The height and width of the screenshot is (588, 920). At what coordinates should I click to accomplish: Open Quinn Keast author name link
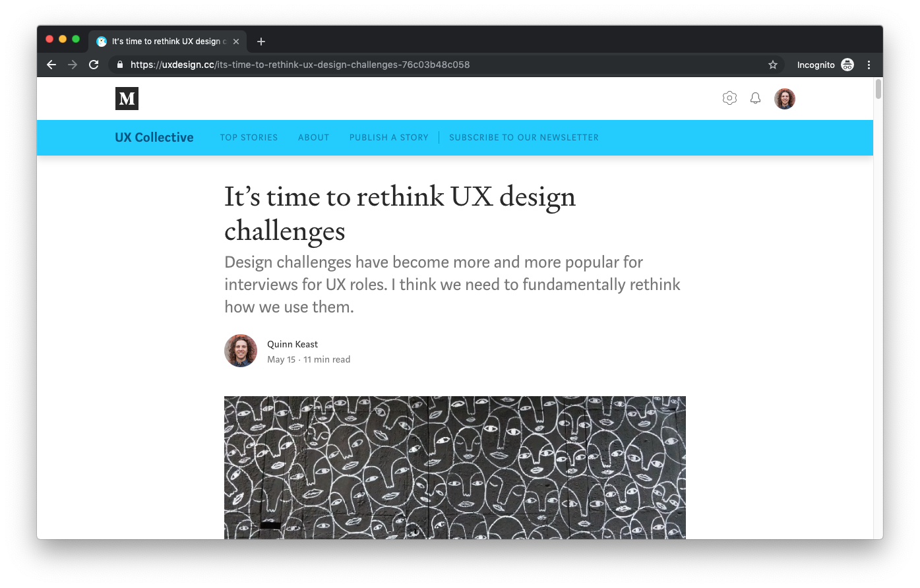(x=292, y=344)
